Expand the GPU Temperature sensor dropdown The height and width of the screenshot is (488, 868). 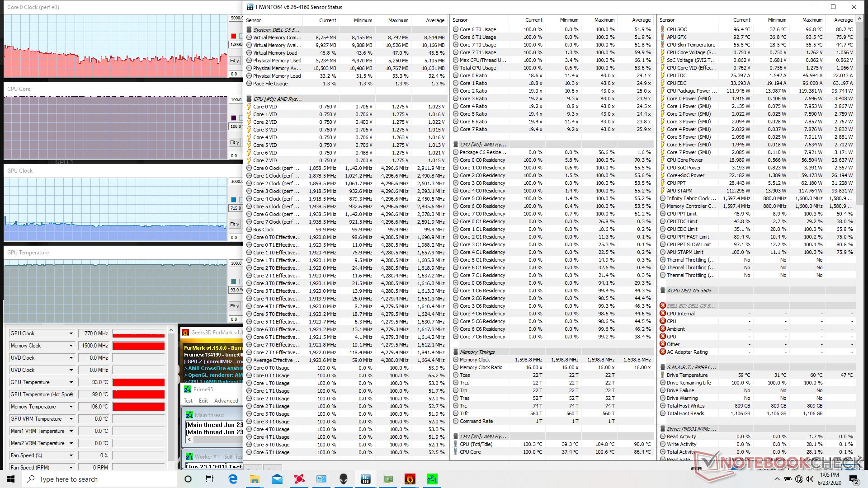click(71, 382)
